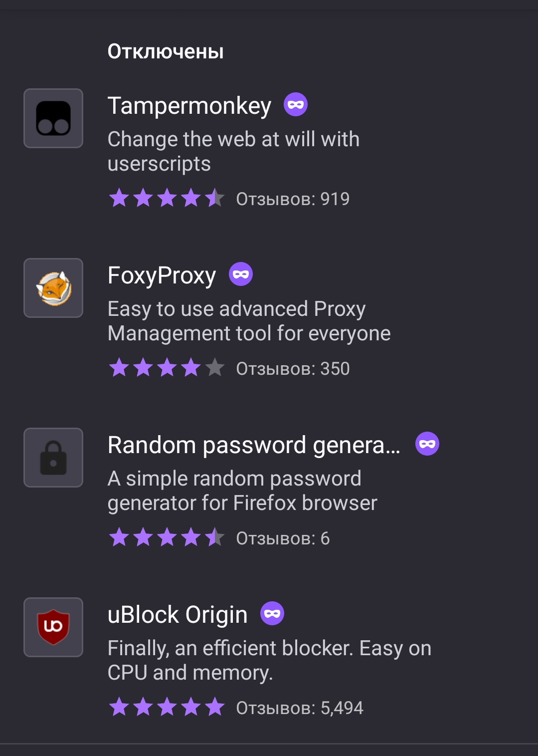Click Tampermonkey's 919 reviews count
538x756 pixels.
293,199
